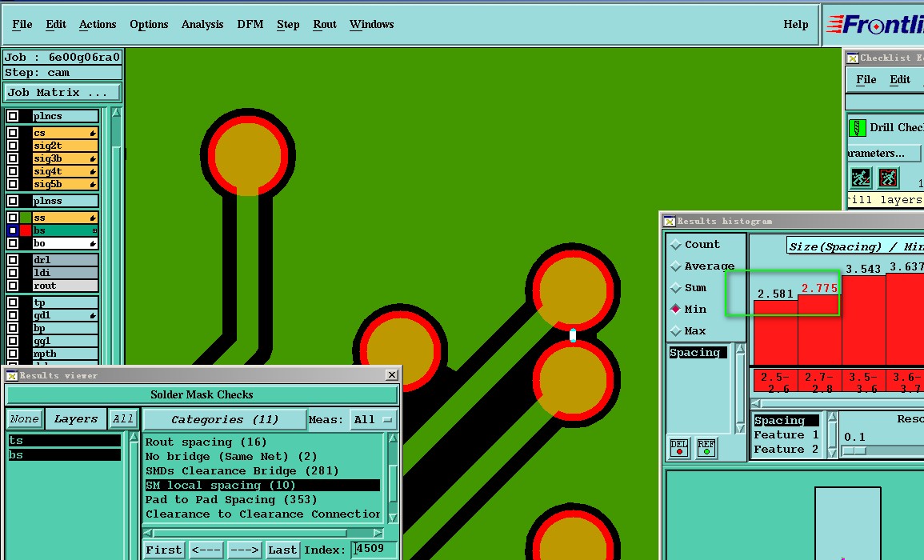Select Feature 2 in histogram list
This screenshot has height=560, width=924.
(x=786, y=449)
